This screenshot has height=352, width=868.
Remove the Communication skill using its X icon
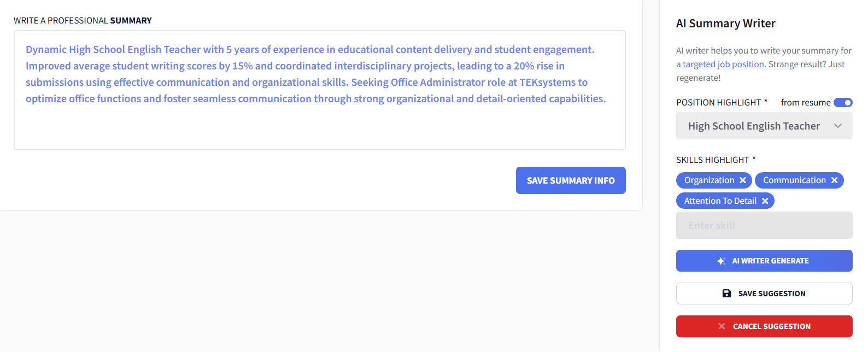pos(835,180)
